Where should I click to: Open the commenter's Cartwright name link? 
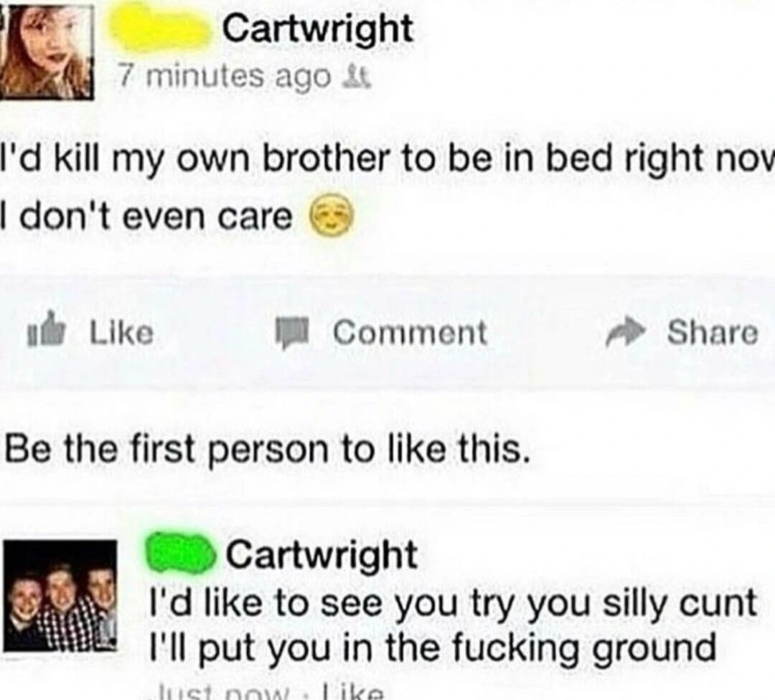click(321, 554)
